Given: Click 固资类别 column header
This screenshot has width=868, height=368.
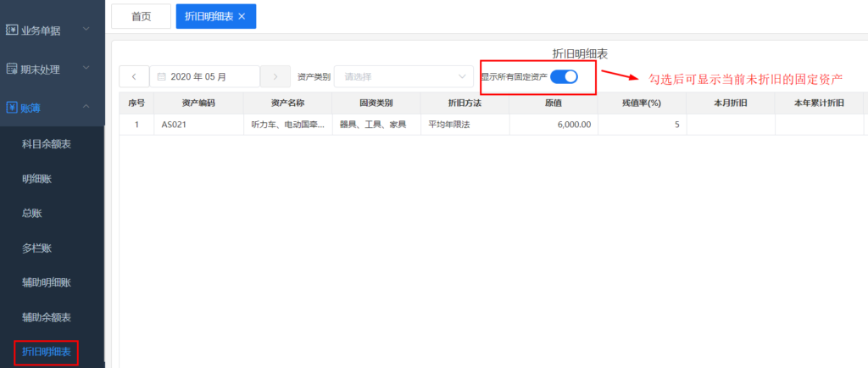Looking at the screenshot, I should pyautogui.click(x=376, y=103).
